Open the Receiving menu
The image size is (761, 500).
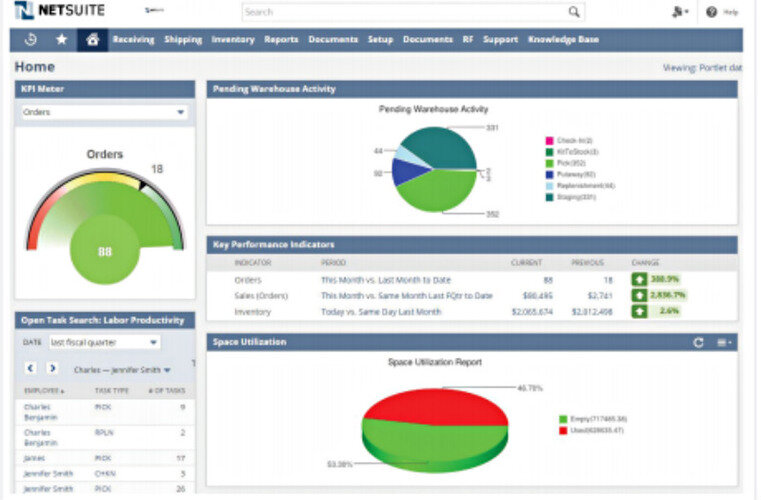(x=133, y=40)
